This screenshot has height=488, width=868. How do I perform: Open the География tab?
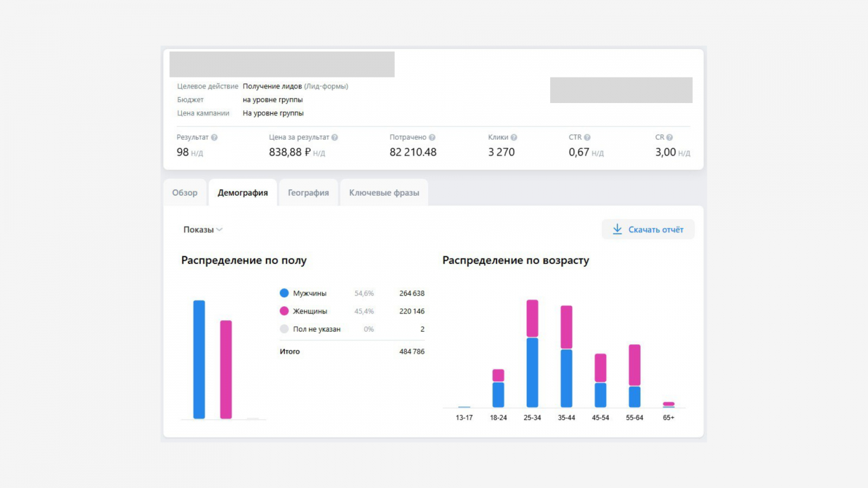pos(308,193)
